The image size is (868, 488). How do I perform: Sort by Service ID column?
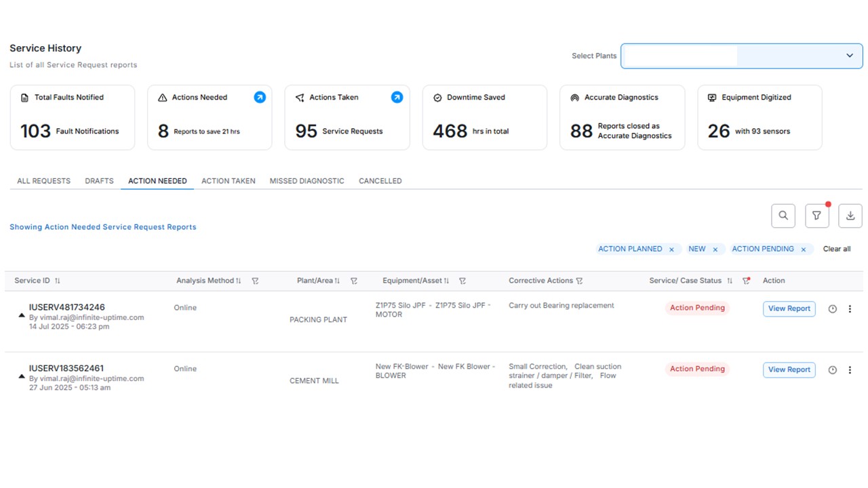(x=58, y=281)
